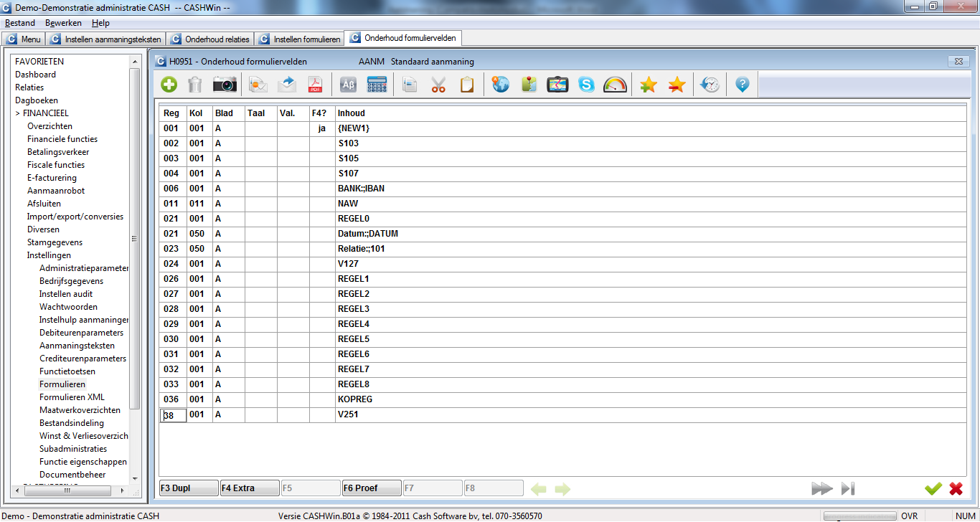Select Formulieren XML in the sidebar
Image resolution: width=980 pixels, height=522 pixels.
coord(72,397)
